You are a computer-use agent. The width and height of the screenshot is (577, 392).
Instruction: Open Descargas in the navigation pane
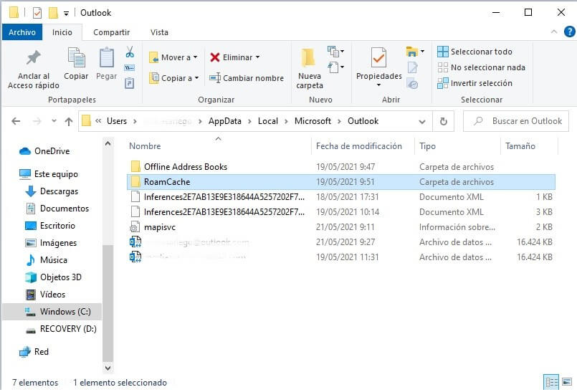point(52,191)
